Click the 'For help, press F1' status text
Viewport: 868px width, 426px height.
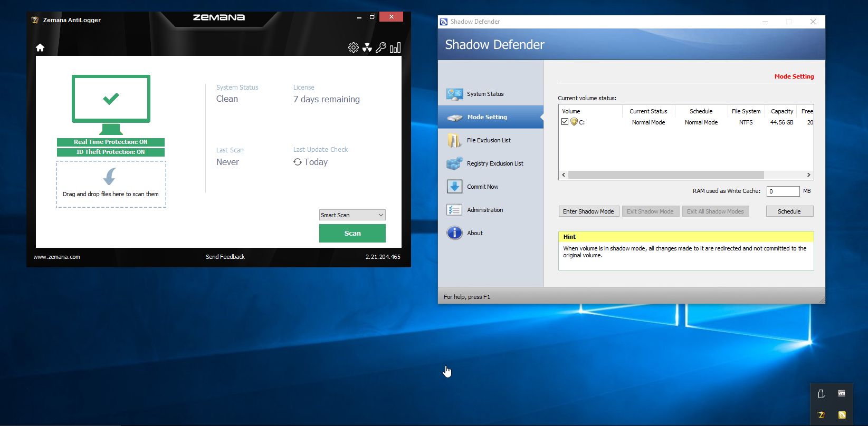tap(467, 297)
